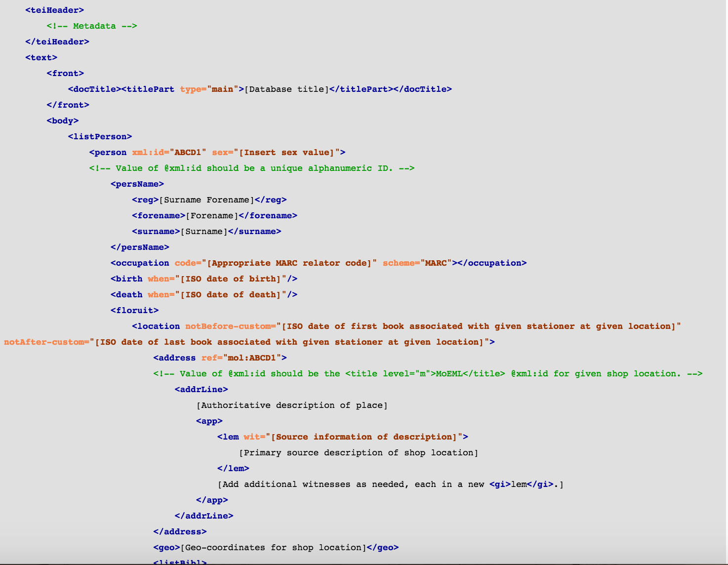Screen dimensions: 728x565
Task: Click the '[Forename]' placeholder text
Action: tap(212, 215)
